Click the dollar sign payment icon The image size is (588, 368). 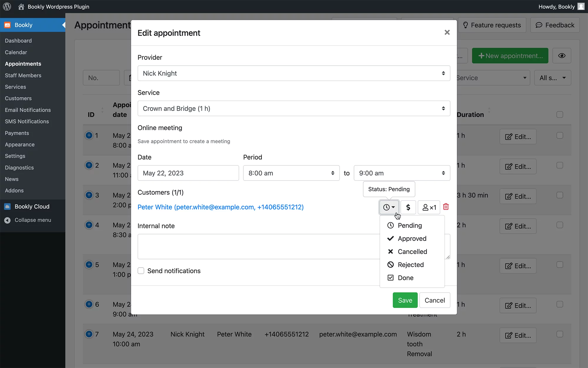click(x=408, y=207)
